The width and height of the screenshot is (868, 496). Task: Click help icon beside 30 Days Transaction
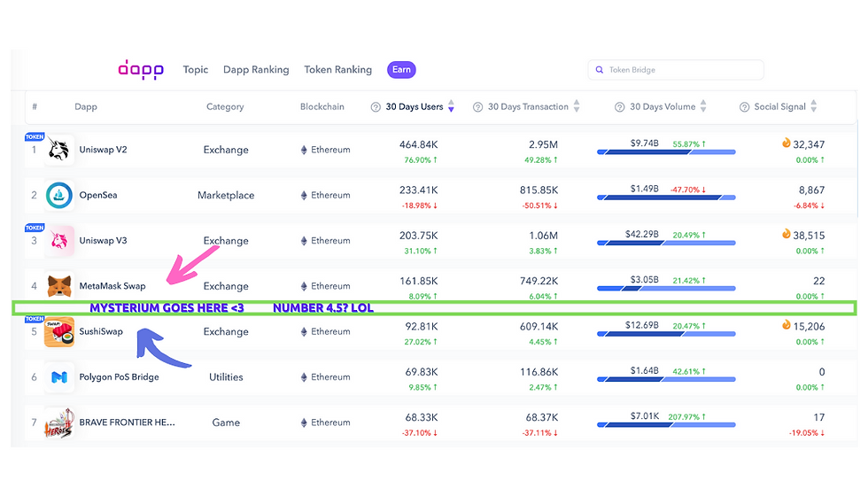coord(477,107)
